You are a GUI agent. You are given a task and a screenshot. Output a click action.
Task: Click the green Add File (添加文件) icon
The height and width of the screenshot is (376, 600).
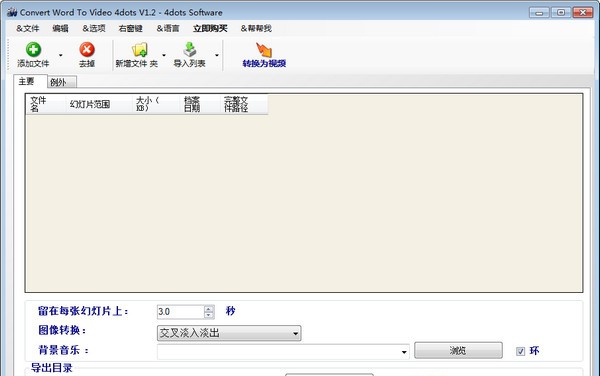tap(33, 49)
